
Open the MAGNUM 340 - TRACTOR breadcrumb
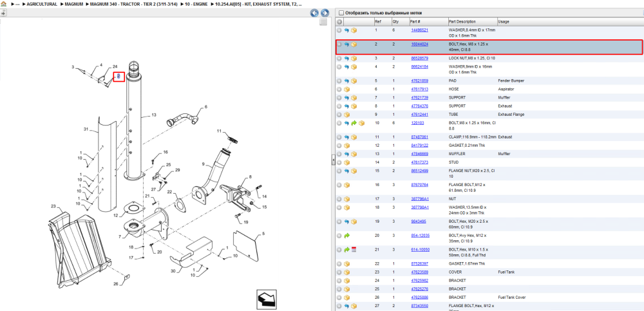[x=133, y=4]
